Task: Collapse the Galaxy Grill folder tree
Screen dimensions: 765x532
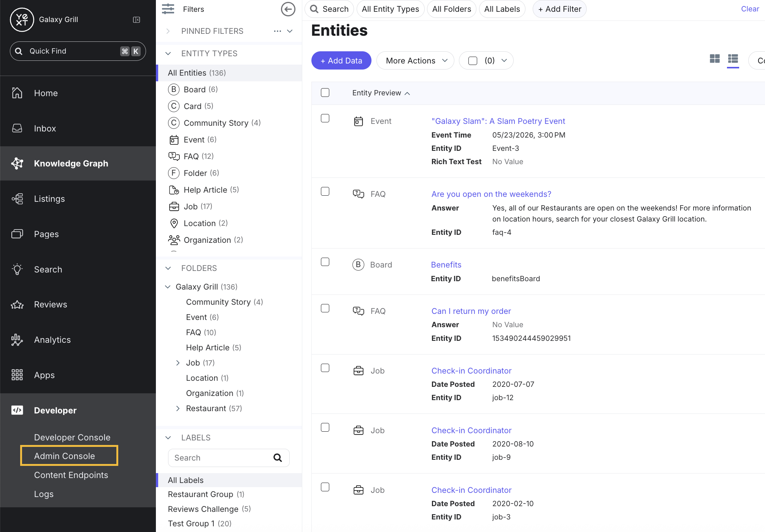Action: [168, 287]
